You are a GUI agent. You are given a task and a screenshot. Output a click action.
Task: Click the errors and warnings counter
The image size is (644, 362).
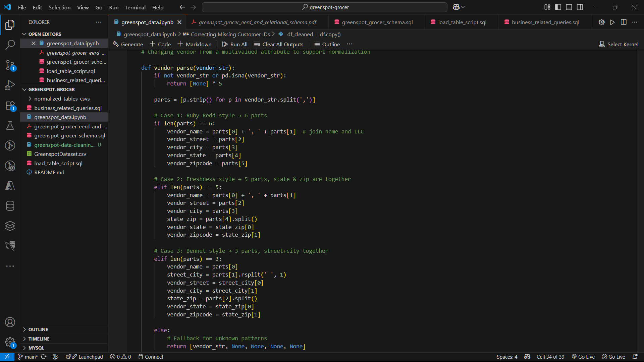click(x=120, y=357)
